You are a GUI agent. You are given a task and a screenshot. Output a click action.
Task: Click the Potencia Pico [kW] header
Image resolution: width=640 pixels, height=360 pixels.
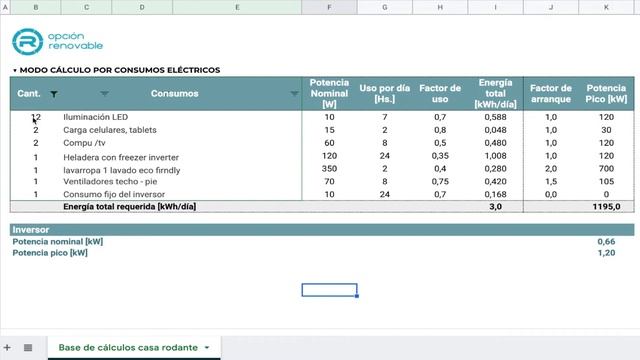[x=606, y=93]
